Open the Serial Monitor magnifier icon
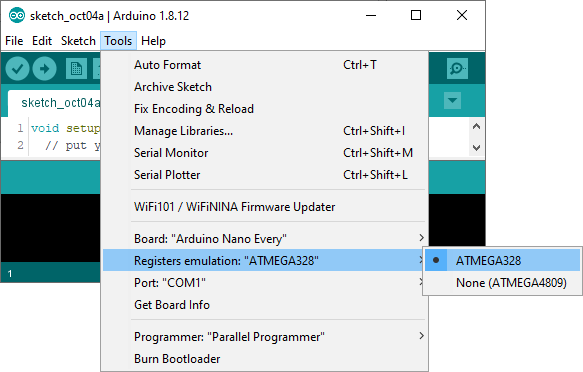The image size is (583, 372). point(457,68)
